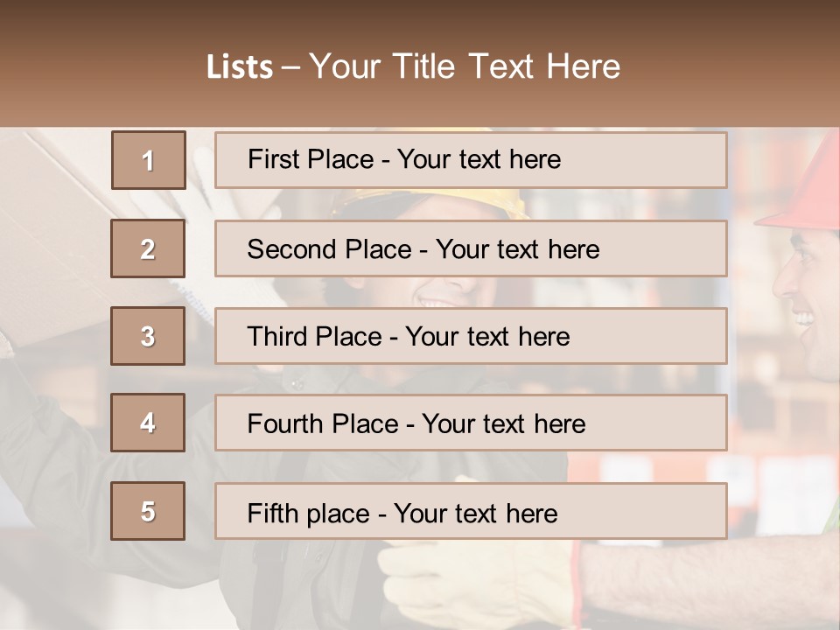The width and height of the screenshot is (840, 630).
Task: Click the Second Place text bar
Action: [x=471, y=248]
